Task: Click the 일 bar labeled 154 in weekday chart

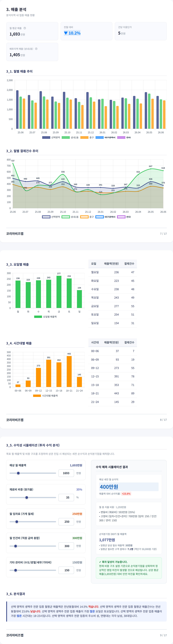Action: pyautogui.click(x=79, y=299)
